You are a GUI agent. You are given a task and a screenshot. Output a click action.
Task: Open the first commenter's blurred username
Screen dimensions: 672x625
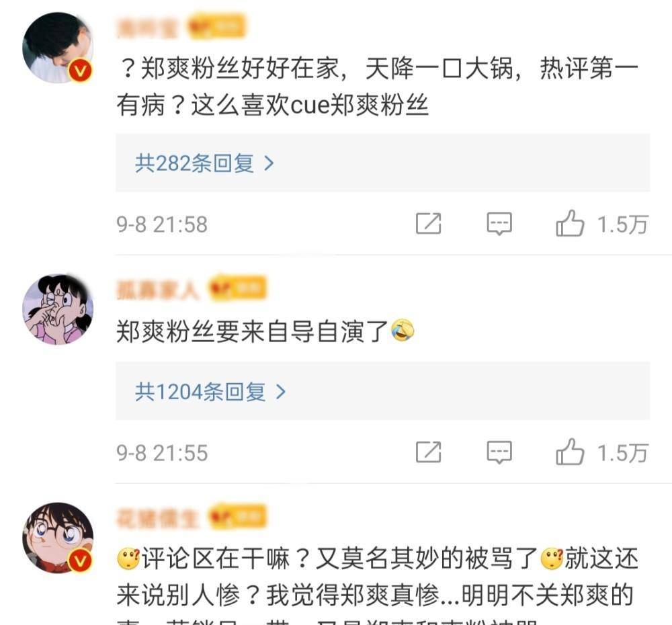click(147, 28)
